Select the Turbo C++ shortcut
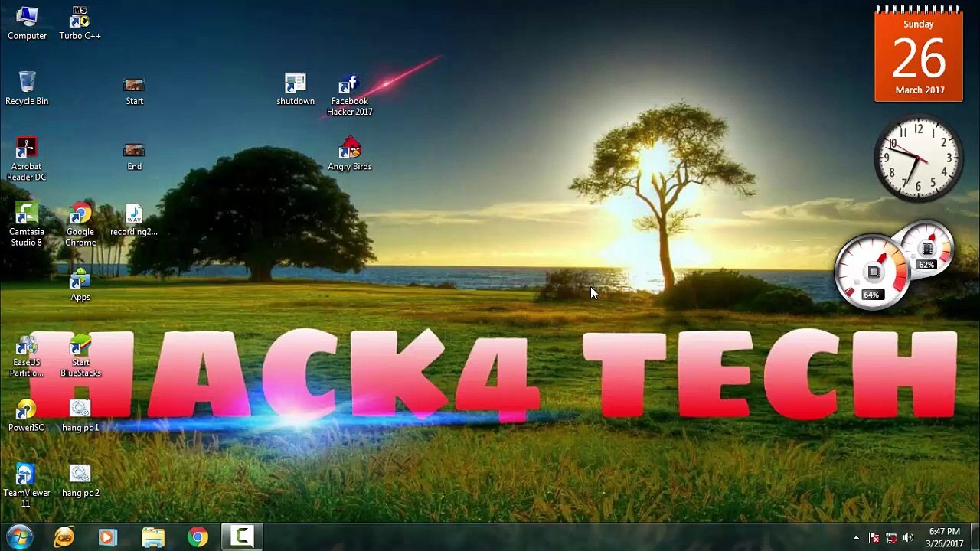 (80, 23)
